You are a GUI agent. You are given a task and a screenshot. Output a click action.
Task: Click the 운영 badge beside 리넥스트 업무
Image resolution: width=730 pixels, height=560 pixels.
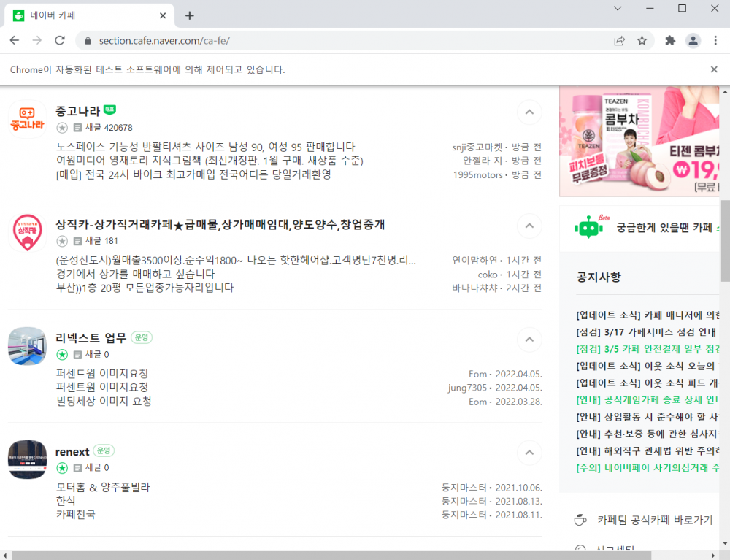(x=142, y=337)
